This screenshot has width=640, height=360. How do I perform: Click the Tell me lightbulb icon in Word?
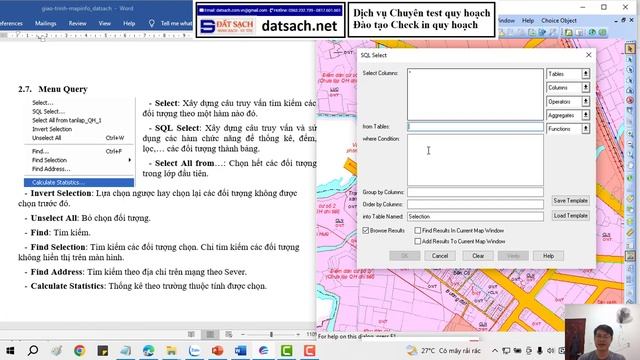point(151,24)
